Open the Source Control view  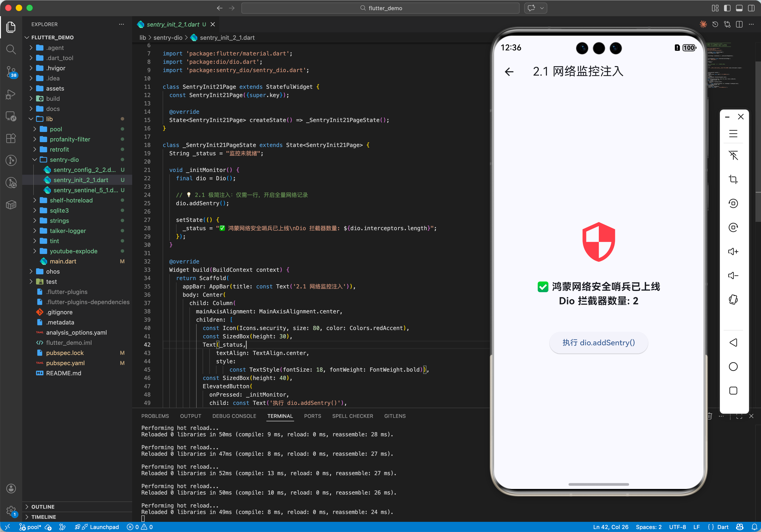(x=11, y=72)
